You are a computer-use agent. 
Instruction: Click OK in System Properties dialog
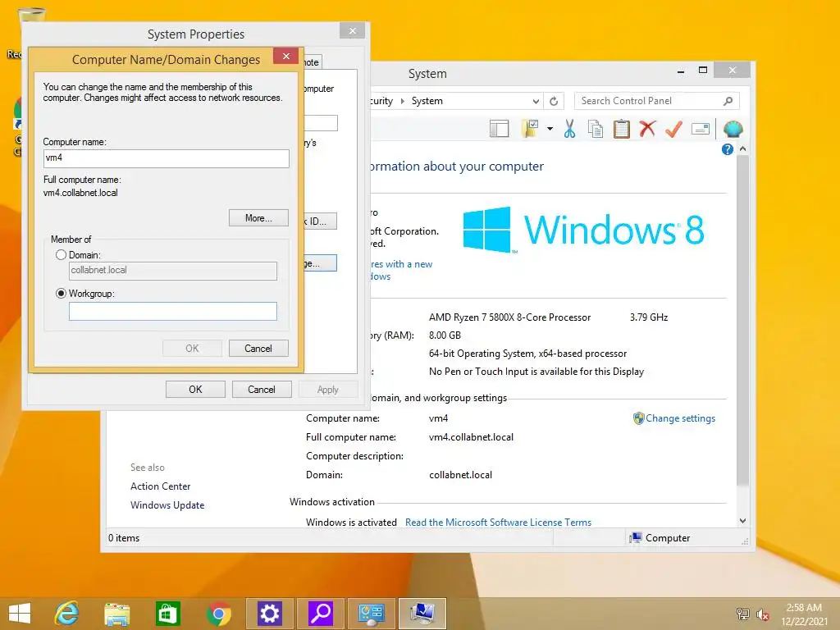click(195, 390)
